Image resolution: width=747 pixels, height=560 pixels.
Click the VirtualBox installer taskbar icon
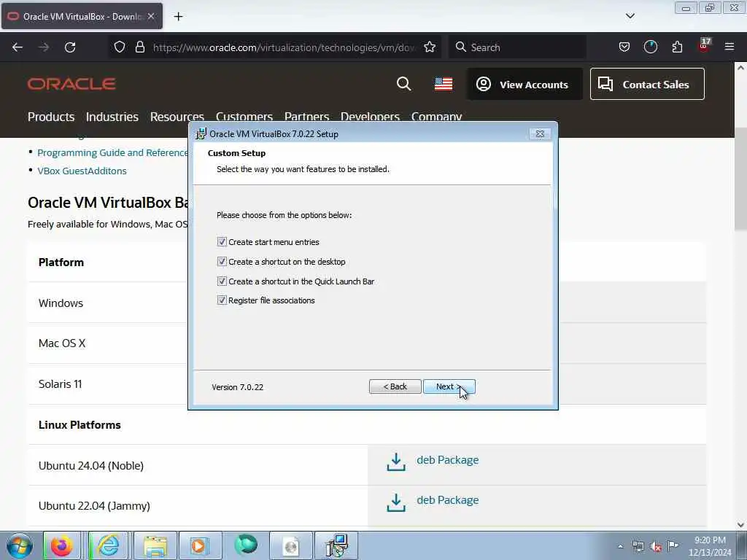point(337,545)
